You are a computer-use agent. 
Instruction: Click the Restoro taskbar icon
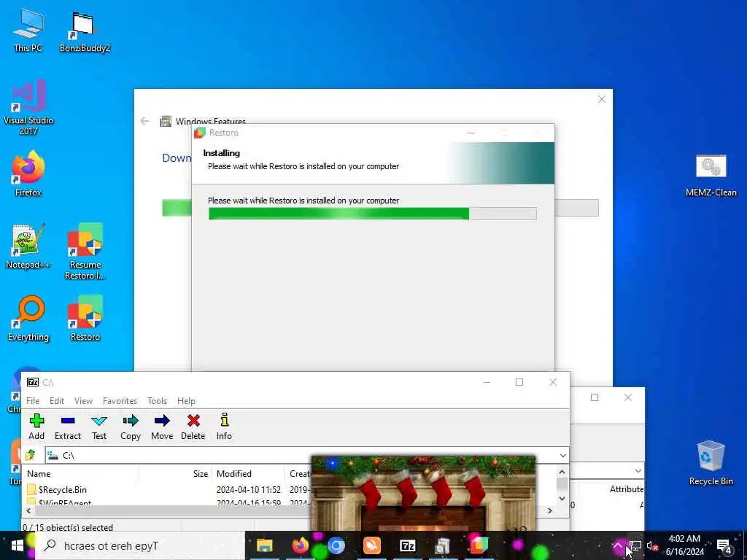click(x=479, y=545)
